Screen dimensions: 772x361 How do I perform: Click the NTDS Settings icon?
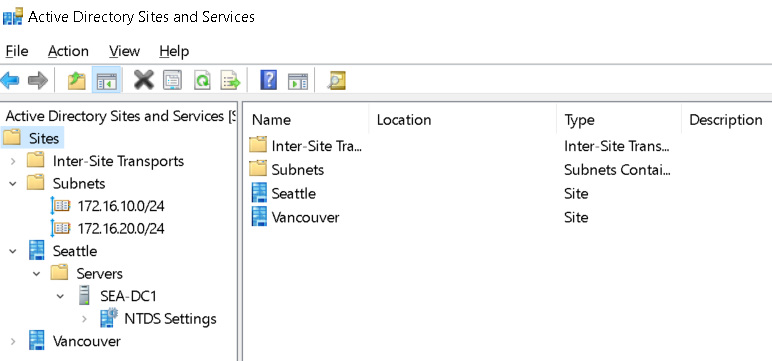coord(109,318)
